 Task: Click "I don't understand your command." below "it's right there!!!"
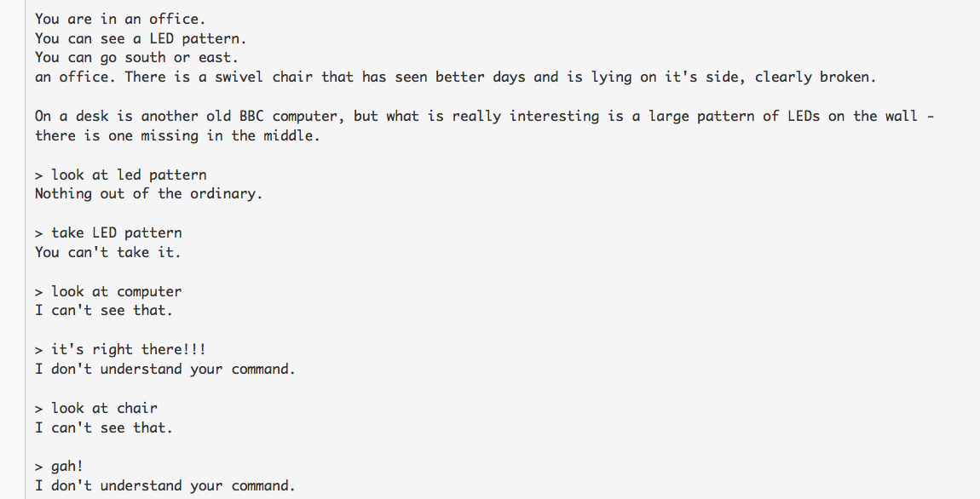pos(165,369)
